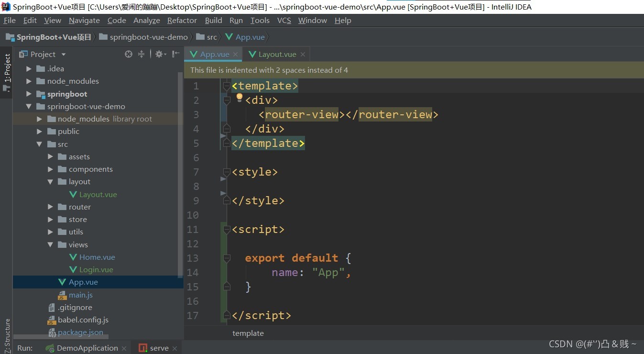Open the Project panel settings gear
644x354 pixels.
pyautogui.click(x=160, y=54)
